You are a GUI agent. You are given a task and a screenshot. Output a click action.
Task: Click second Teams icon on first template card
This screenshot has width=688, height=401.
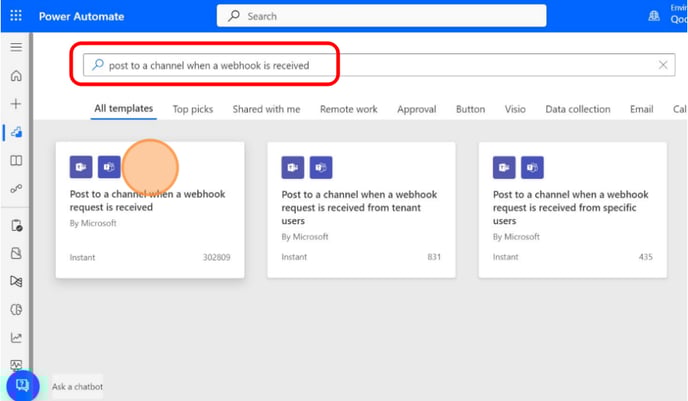coord(109,167)
